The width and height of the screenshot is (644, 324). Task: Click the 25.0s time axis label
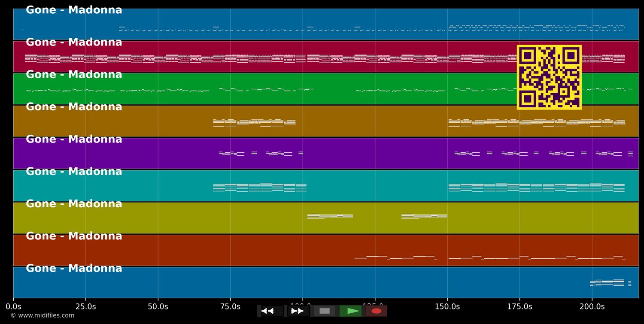coord(85,307)
